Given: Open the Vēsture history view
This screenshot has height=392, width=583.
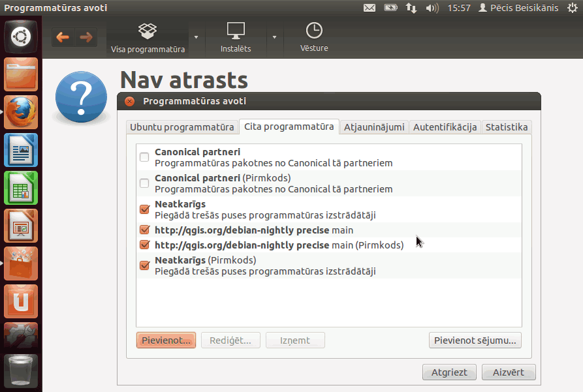Looking at the screenshot, I should click(x=314, y=38).
